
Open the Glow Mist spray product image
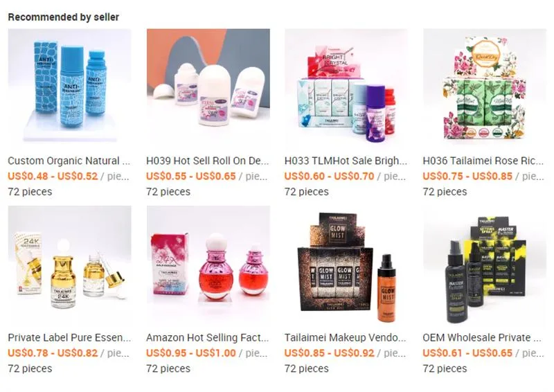pos(346,267)
